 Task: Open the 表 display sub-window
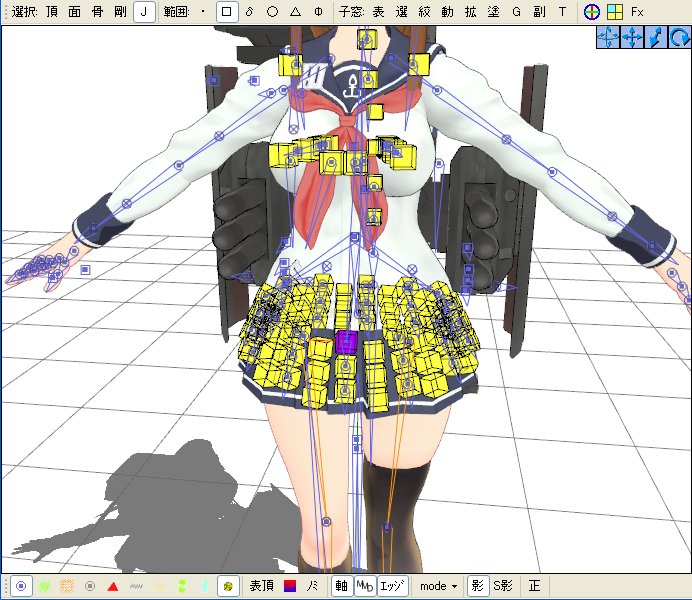coord(379,12)
